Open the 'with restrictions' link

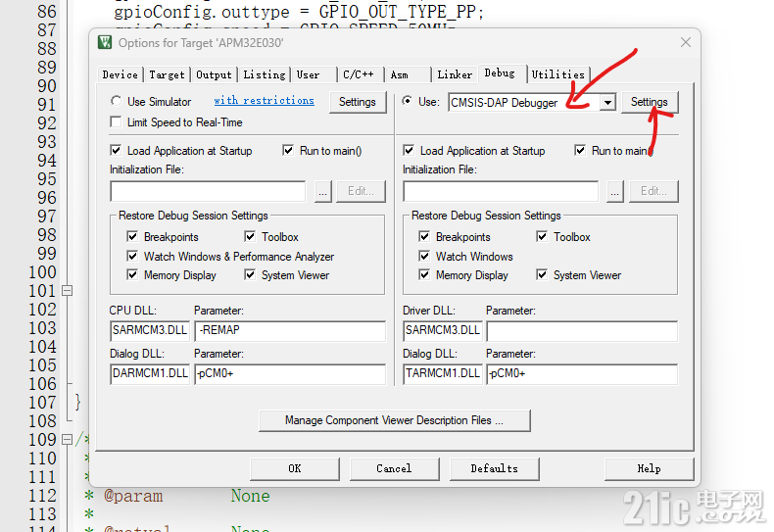tap(265, 100)
